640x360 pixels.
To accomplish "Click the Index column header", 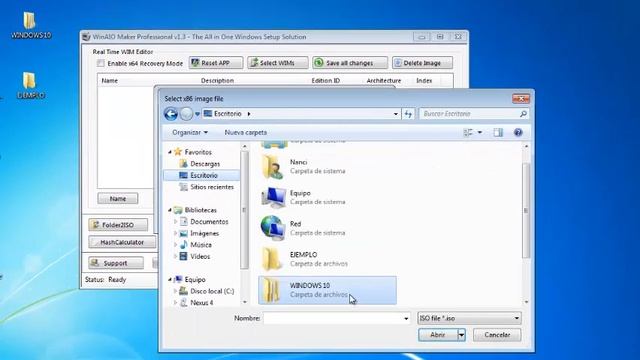I will (424, 81).
